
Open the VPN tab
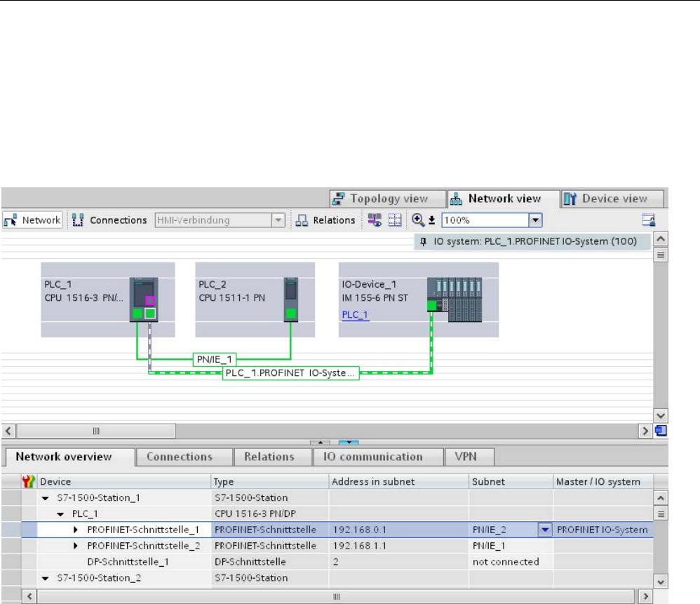point(470,457)
